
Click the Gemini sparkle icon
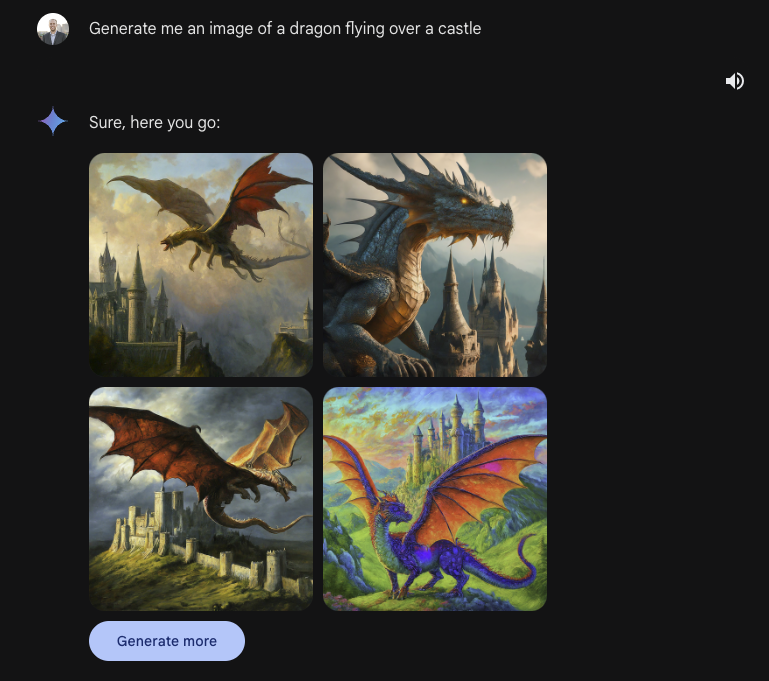53,122
